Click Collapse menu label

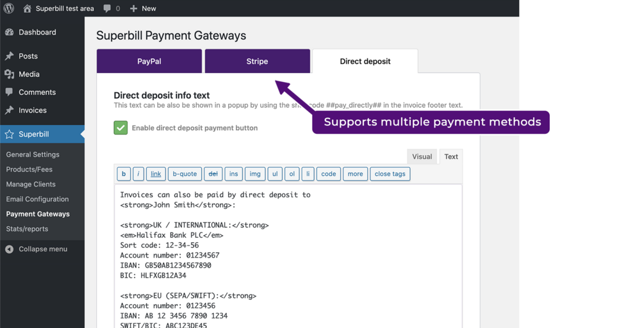click(x=43, y=249)
